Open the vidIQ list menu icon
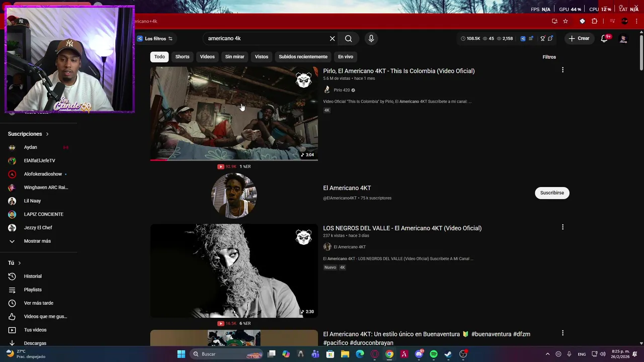 coord(531,39)
